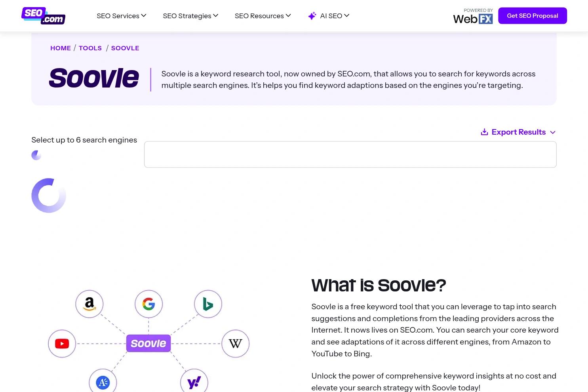Image resolution: width=588 pixels, height=392 pixels.
Task: Click the Bing icon in the diagram
Action: pos(208,304)
